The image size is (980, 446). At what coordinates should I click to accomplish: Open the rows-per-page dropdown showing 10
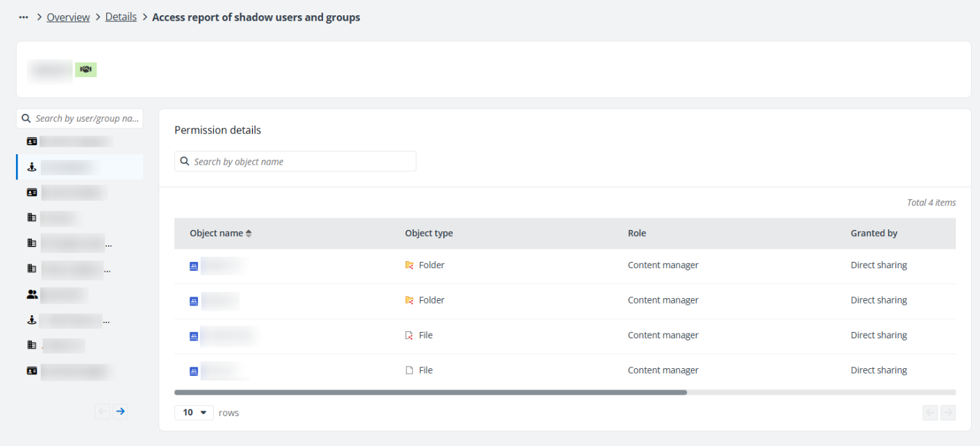click(x=194, y=412)
